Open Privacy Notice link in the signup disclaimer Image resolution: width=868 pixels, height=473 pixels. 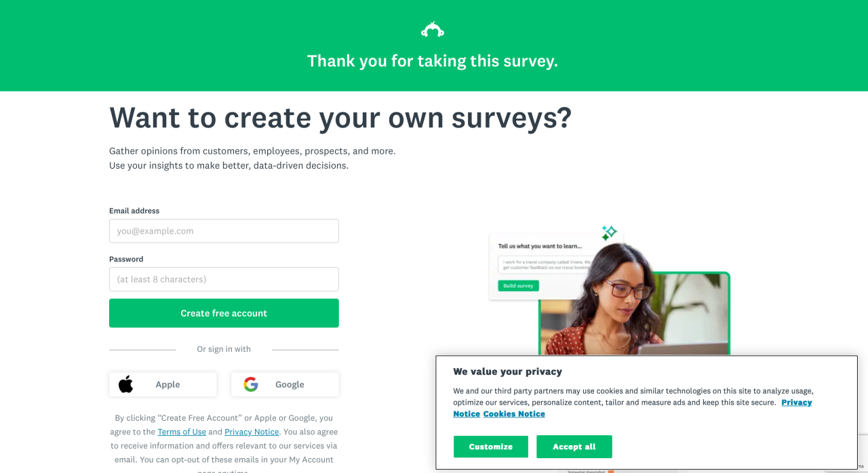[252, 432]
